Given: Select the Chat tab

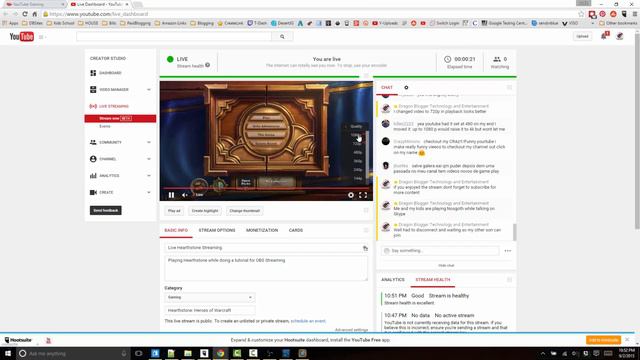Looking at the screenshot, I should [387, 87].
